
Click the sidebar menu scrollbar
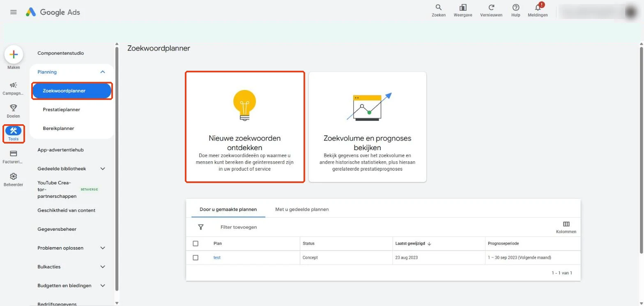coord(117,169)
